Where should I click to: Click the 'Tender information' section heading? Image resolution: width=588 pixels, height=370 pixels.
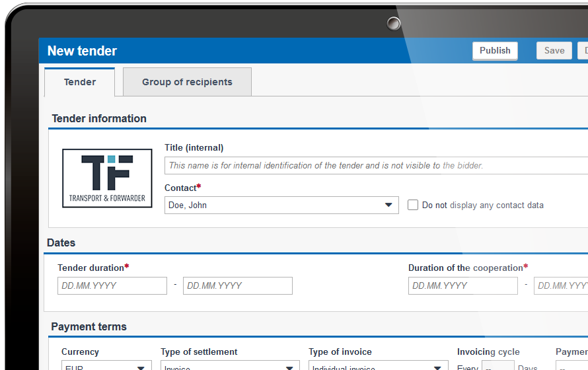[x=99, y=119]
